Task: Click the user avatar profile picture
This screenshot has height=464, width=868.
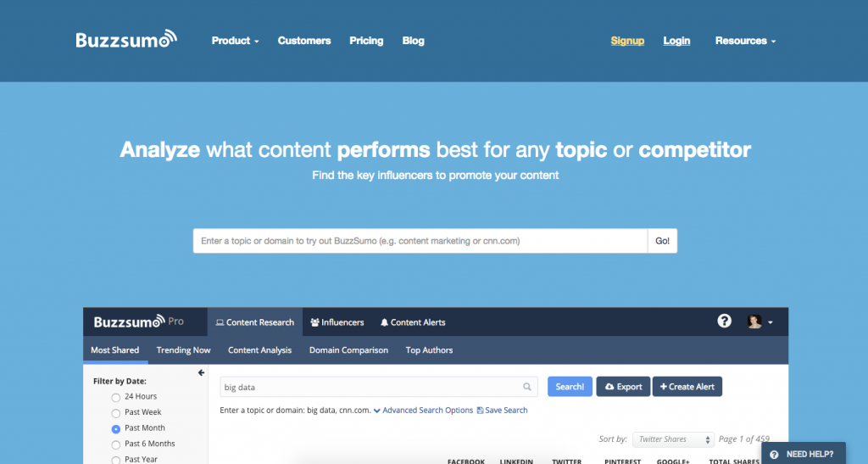Action: [x=754, y=321]
